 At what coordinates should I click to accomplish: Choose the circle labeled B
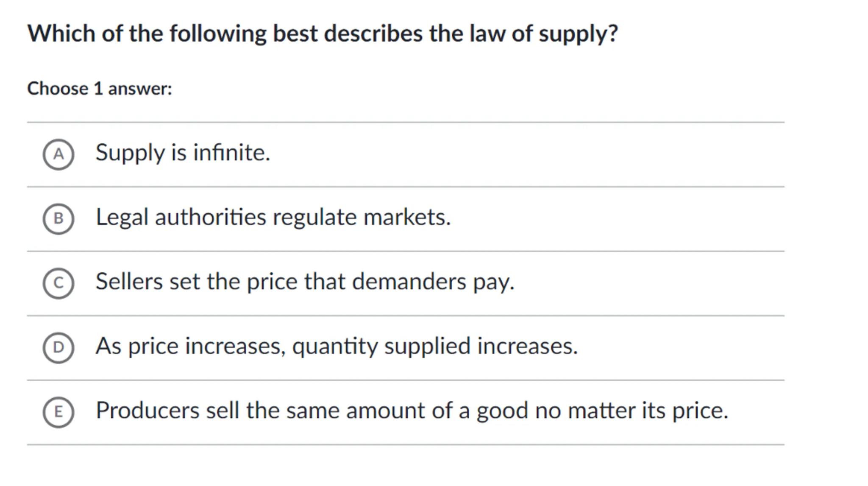click(58, 219)
